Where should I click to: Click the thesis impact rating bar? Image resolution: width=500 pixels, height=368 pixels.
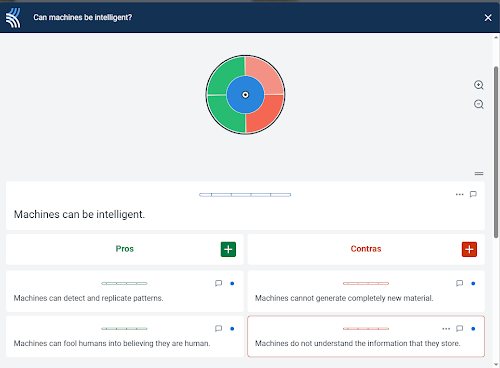[245, 195]
